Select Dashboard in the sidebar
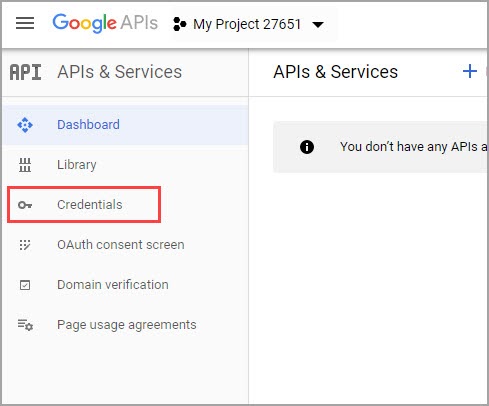The height and width of the screenshot is (406, 489). tap(125, 125)
